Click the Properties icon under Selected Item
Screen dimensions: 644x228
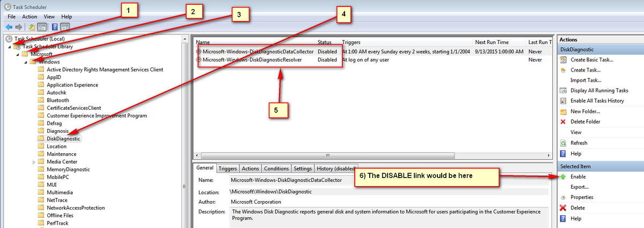(563, 197)
